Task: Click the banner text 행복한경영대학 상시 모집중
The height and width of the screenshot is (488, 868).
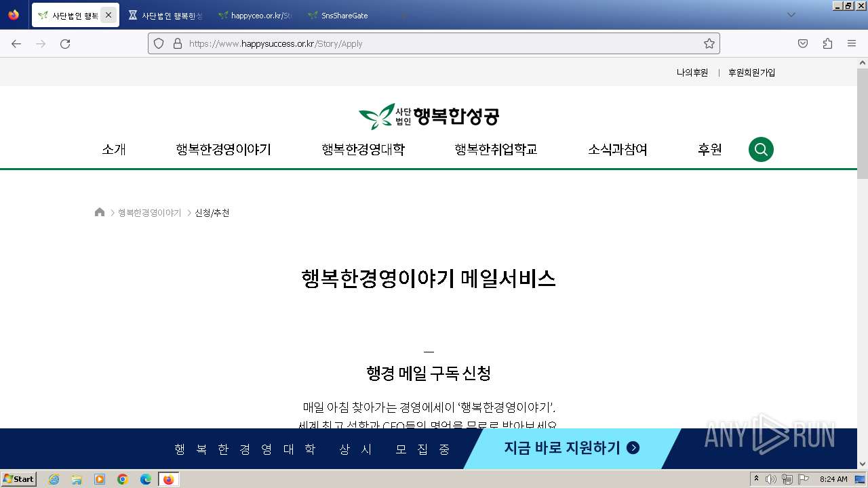Action: (313, 449)
